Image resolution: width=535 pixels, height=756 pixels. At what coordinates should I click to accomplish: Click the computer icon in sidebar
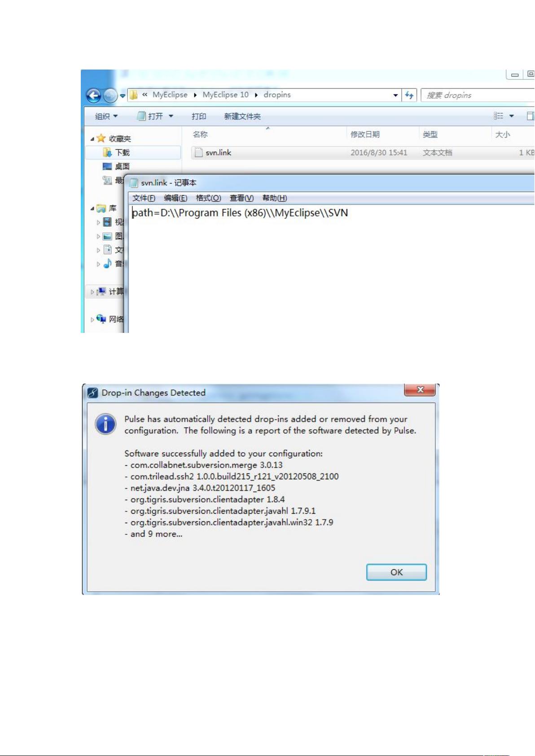tap(101, 291)
